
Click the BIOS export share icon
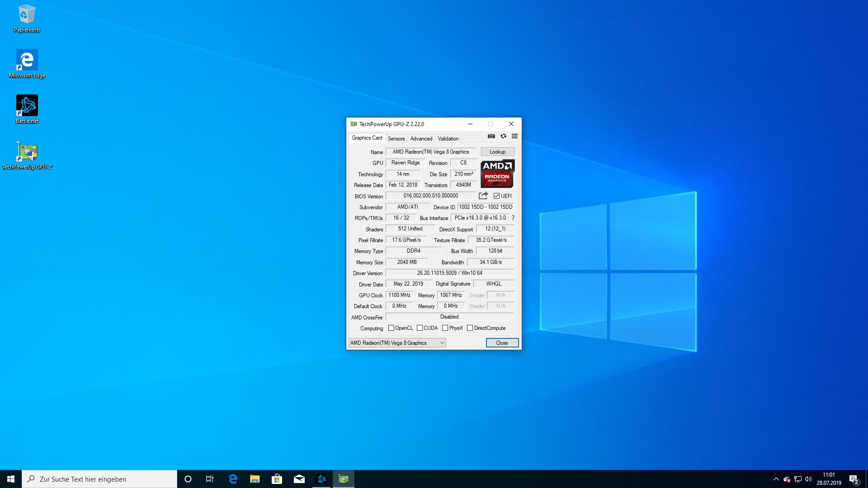coord(483,196)
